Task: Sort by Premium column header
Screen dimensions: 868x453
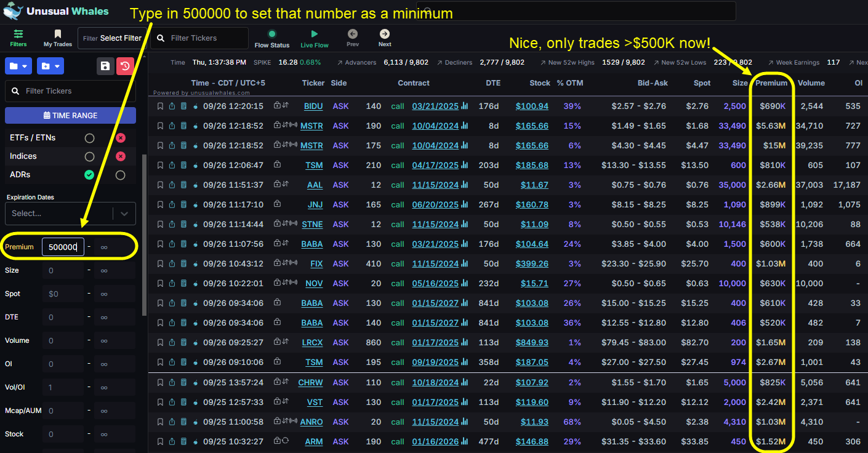Action: click(771, 83)
